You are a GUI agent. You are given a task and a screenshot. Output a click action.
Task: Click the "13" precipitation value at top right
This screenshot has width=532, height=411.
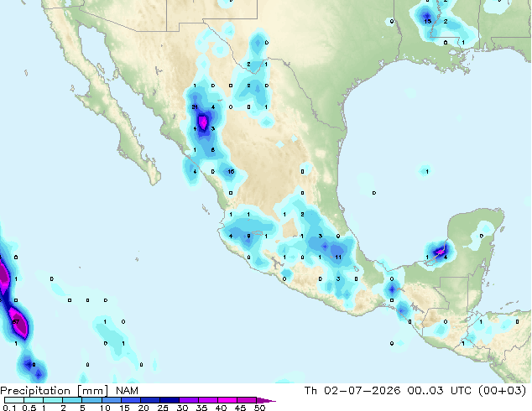click(x=427, y=21)
